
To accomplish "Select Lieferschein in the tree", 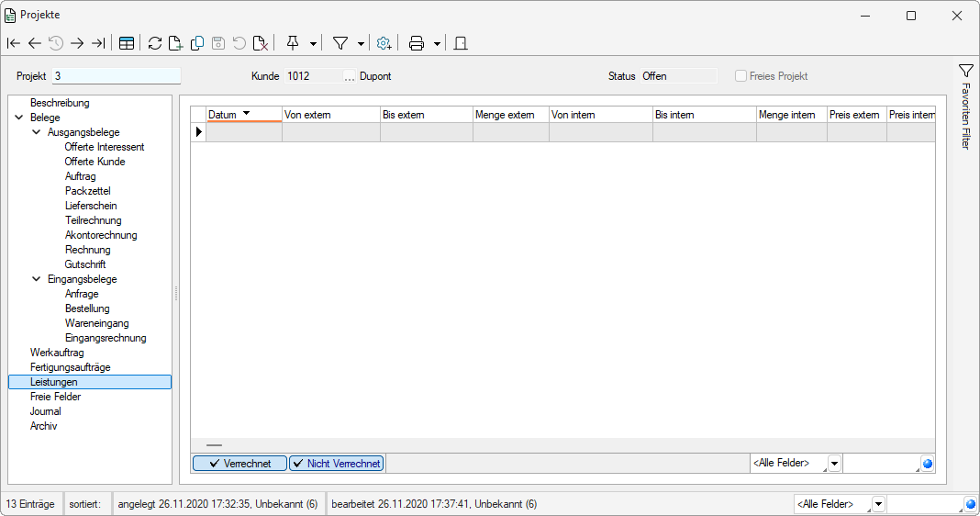I will pos(91,206).
